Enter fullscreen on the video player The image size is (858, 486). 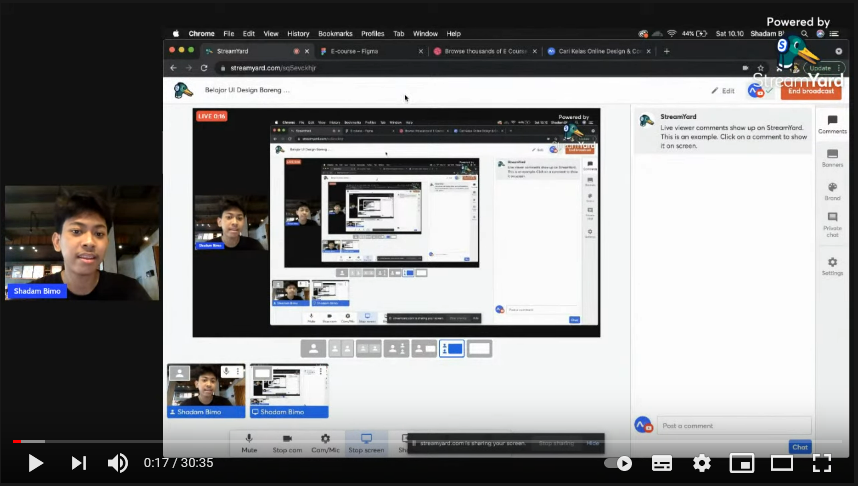tap(822, 464)
